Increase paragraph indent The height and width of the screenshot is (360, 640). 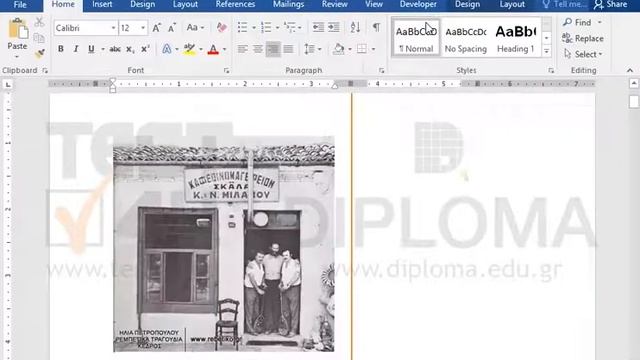(x=333, y=27)
